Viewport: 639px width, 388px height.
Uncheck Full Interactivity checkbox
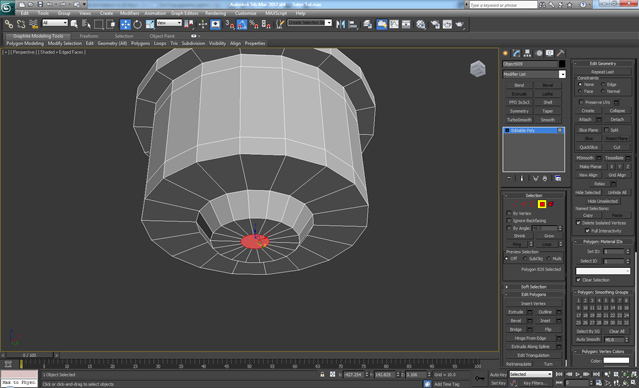click(587, 231)
